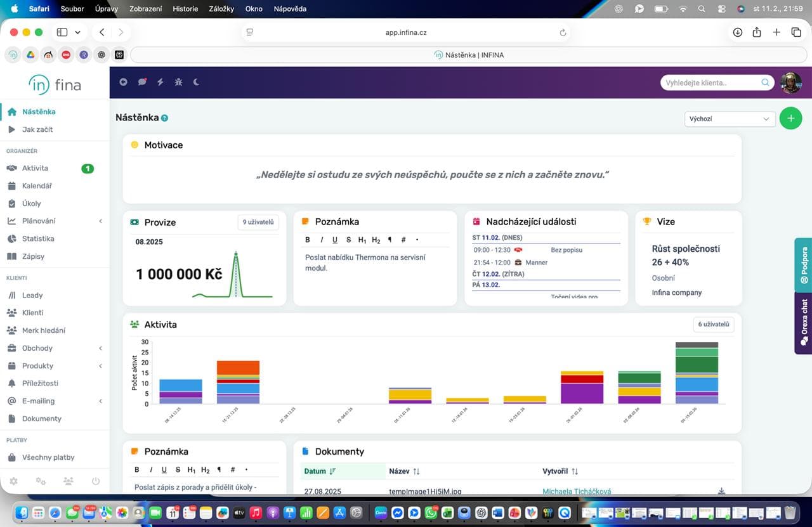Download templImage1Hi5iM.jpg via the download icon
This screenshot has height=527, width=812.
coord(721,491)
